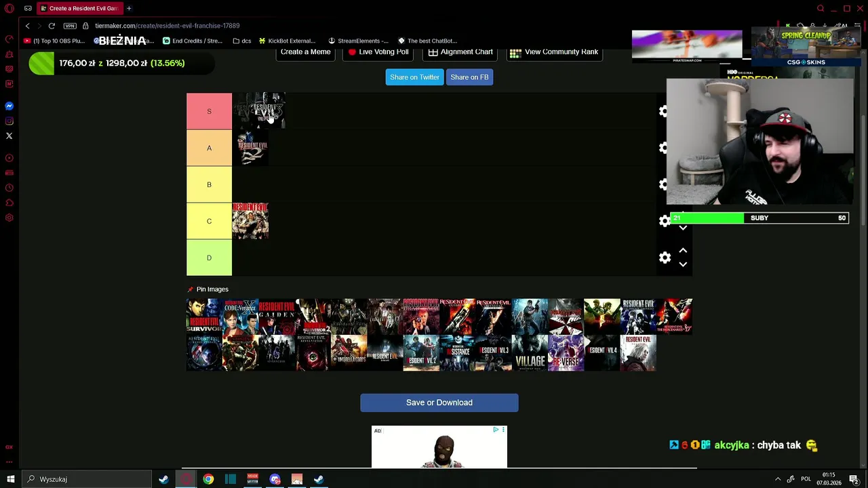The width and height of the screenshot is (868, 488).
Task: Open The best ChatBot bookmark
Action: 427,41
